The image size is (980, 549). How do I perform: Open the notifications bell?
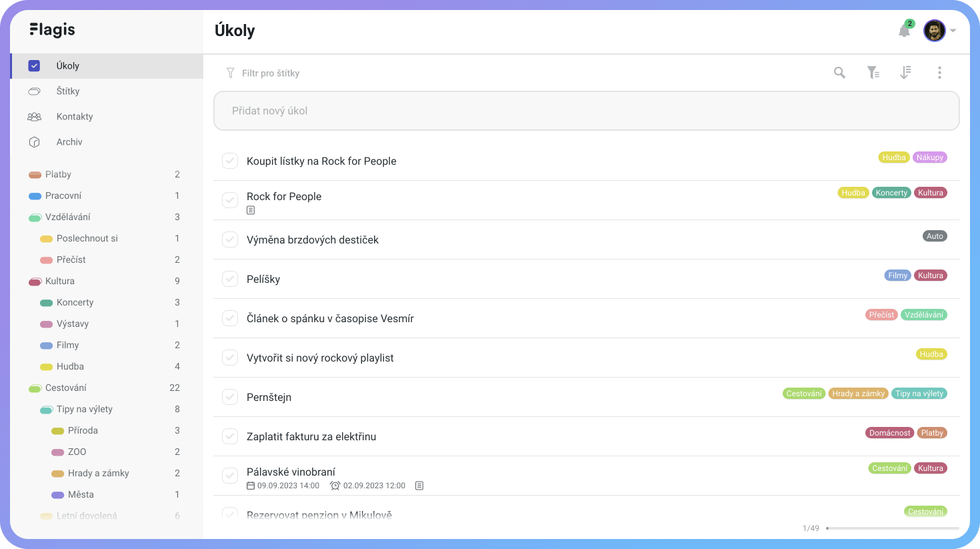tap(904, 30)
